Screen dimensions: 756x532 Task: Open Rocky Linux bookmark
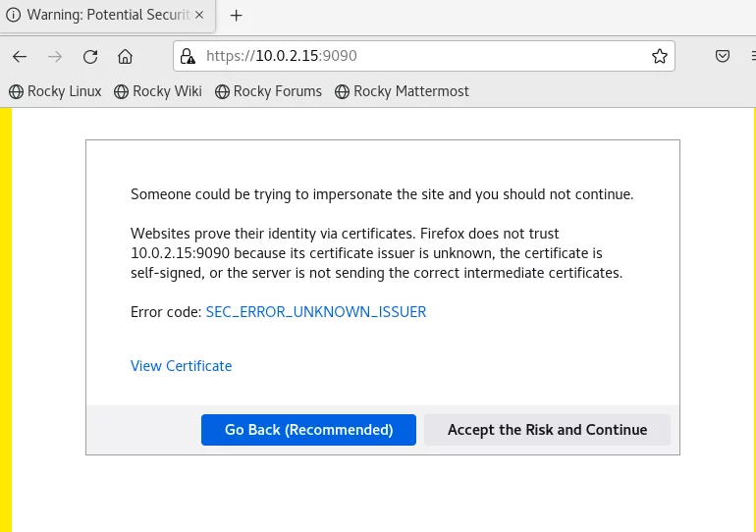(55, 91)
